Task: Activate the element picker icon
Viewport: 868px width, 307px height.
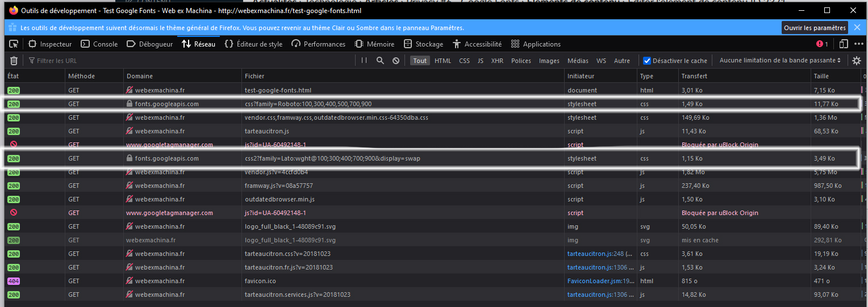Action: (x=14, y=44)
